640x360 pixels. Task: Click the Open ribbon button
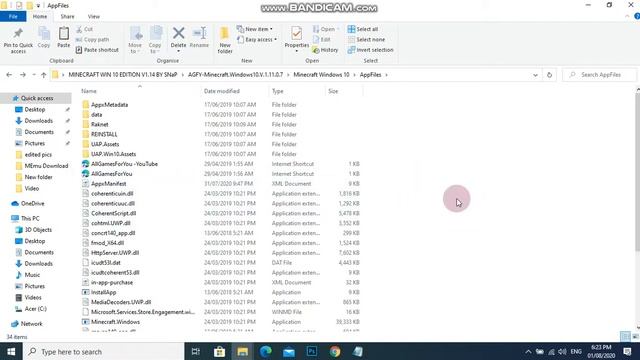[325, 29]
